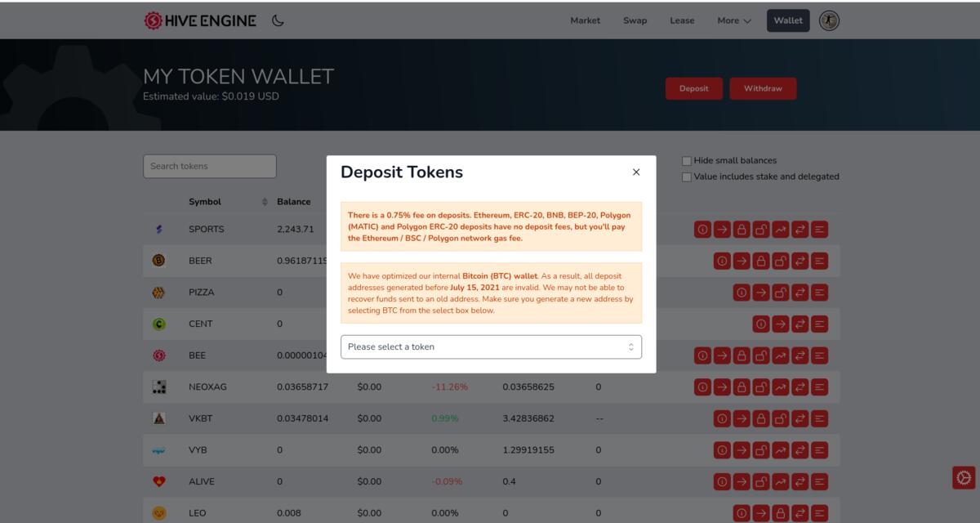Open the user profile avatar menu
The image size is (980, 523).
click(x=829, y=20)
